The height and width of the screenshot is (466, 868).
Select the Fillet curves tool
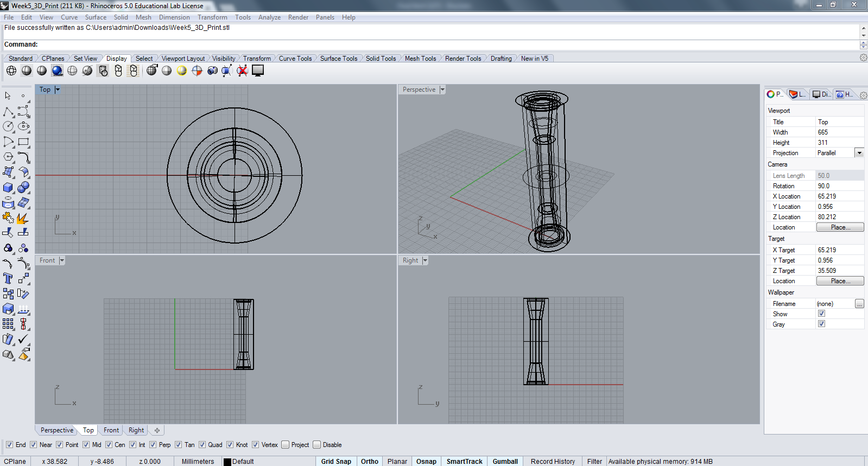pyautogui.click(x=23, y=157)
